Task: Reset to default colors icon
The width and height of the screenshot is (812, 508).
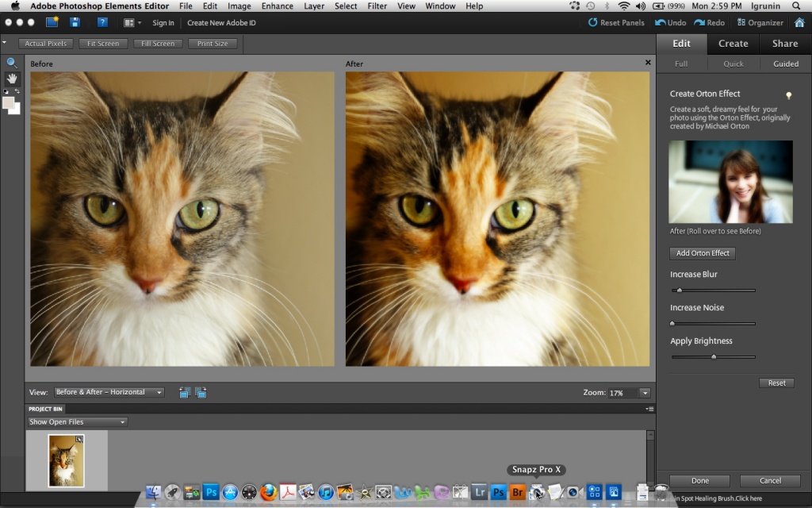Action: point(6,91)
